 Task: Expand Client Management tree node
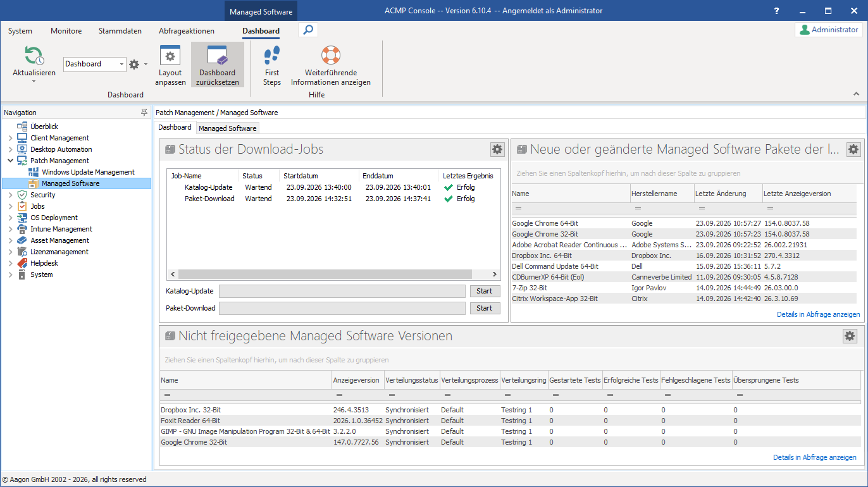click(10, 138)
